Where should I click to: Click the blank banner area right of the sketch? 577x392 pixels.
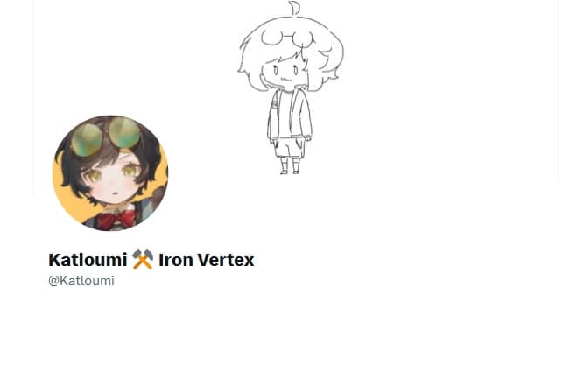click(451, 91)
